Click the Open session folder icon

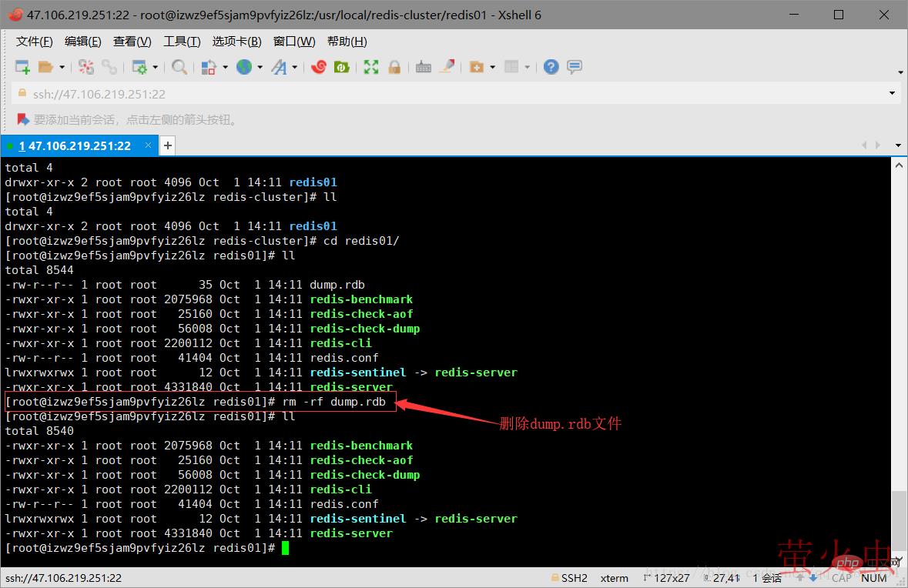[45, 68]
